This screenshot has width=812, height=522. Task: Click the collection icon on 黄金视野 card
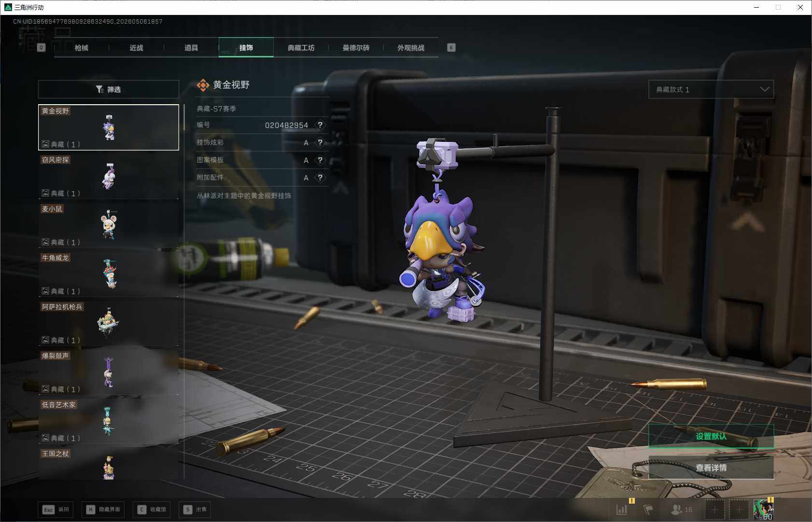pyautogui.click(x=45, y=144)
